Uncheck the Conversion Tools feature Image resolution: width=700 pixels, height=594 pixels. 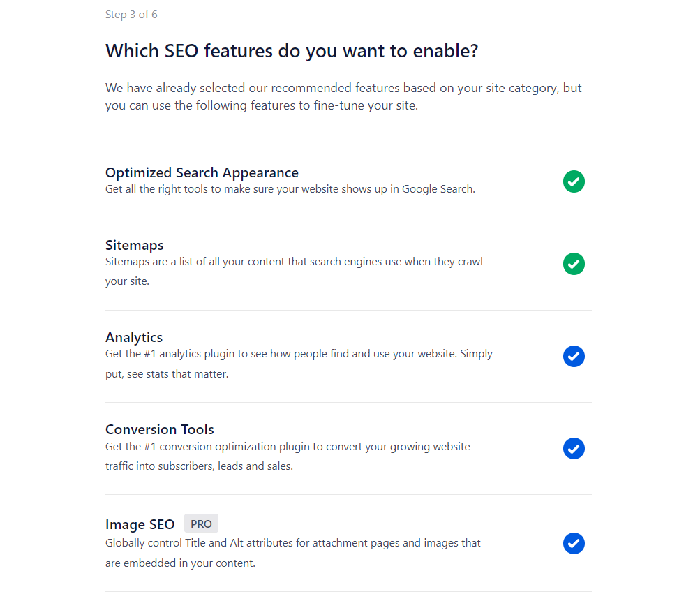(574, 448)
